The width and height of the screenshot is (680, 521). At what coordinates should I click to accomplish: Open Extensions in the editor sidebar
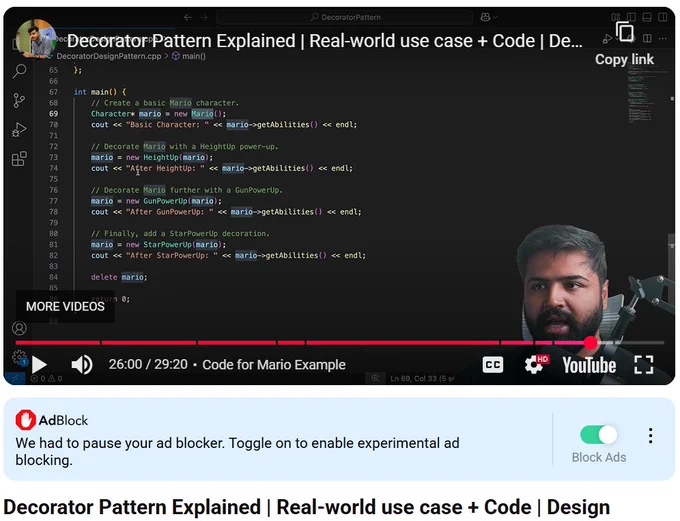19,159
